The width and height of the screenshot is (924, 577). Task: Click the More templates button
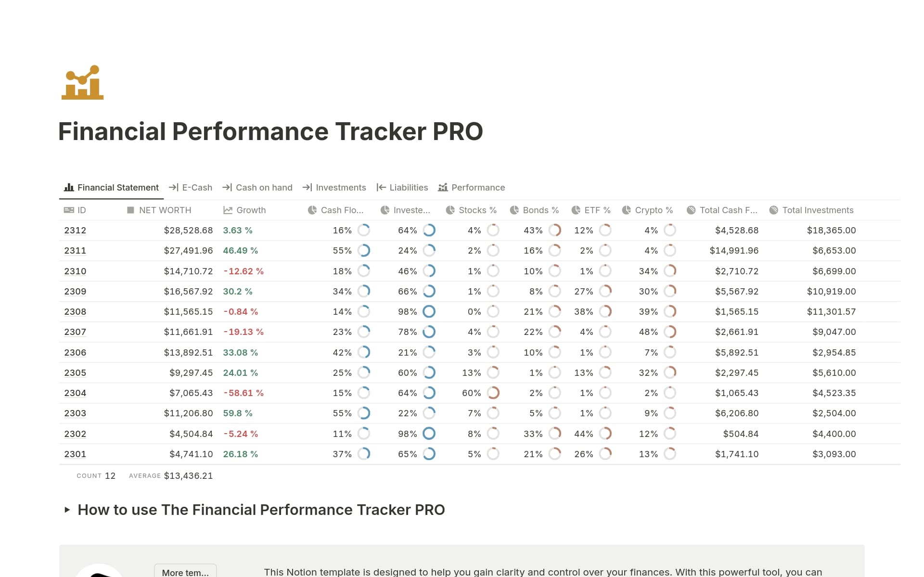click(x=185, y=572)
